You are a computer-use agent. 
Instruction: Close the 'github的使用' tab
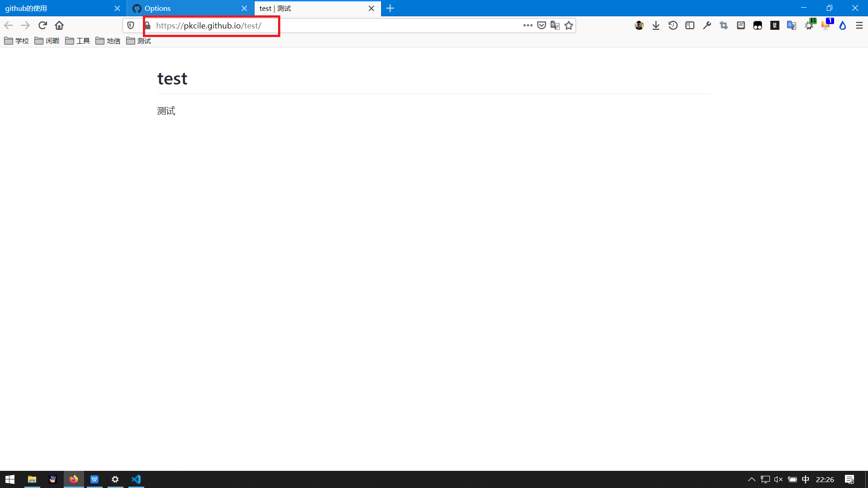[x=117, y=8]
